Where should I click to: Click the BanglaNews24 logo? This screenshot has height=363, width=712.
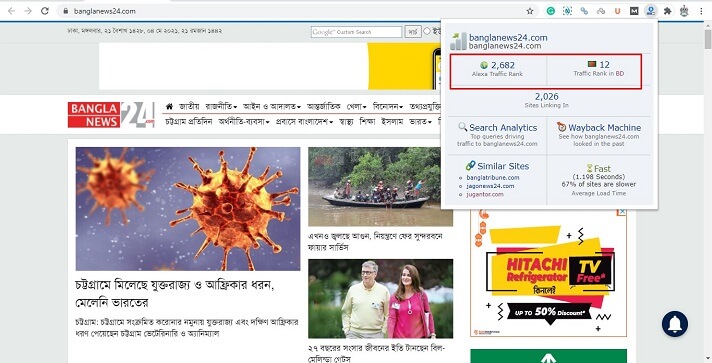[x=111, y=114]
